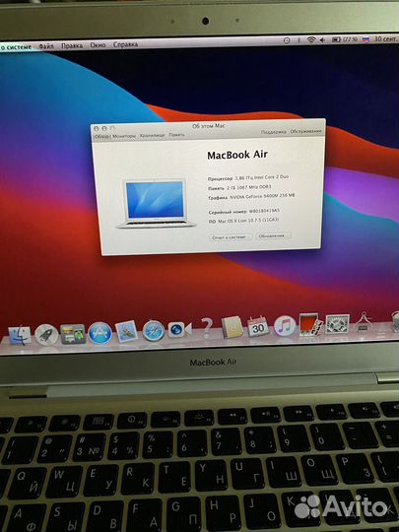This screenshot has width=399, height=532.
Task: Click the "Об этом Mac" window title
Action: [x=209, y=126]
